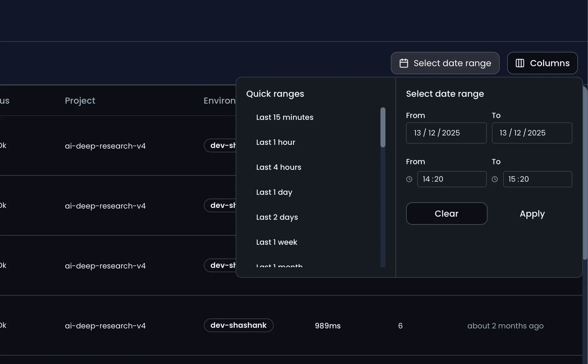588x364 pixels.
Task: Click the To time field showing 15:20
Action: pos(537,179)
